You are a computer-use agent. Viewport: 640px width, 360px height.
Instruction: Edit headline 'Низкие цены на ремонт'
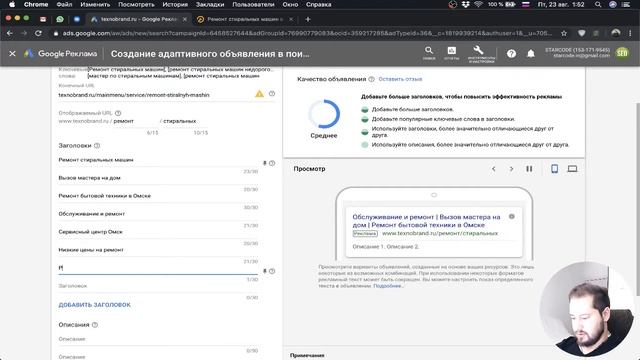tap(158, 250)
